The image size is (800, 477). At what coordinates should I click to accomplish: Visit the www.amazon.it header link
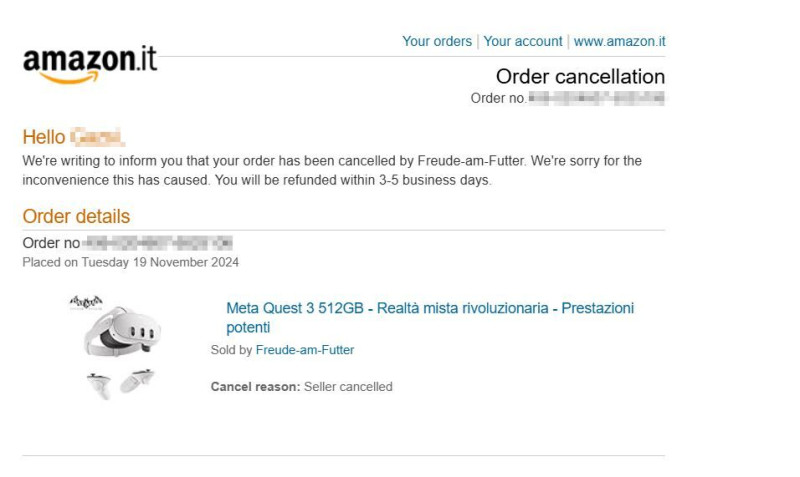[619, 41]
